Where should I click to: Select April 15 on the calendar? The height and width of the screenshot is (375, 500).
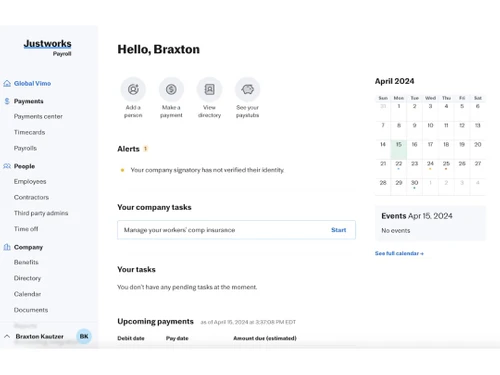[x=399, y=149]
